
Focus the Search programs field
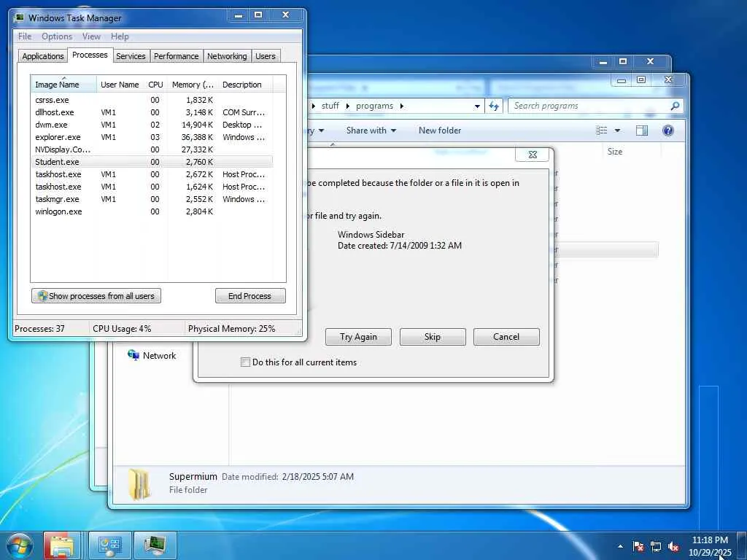pyautogui.click(x=595, y=106)
